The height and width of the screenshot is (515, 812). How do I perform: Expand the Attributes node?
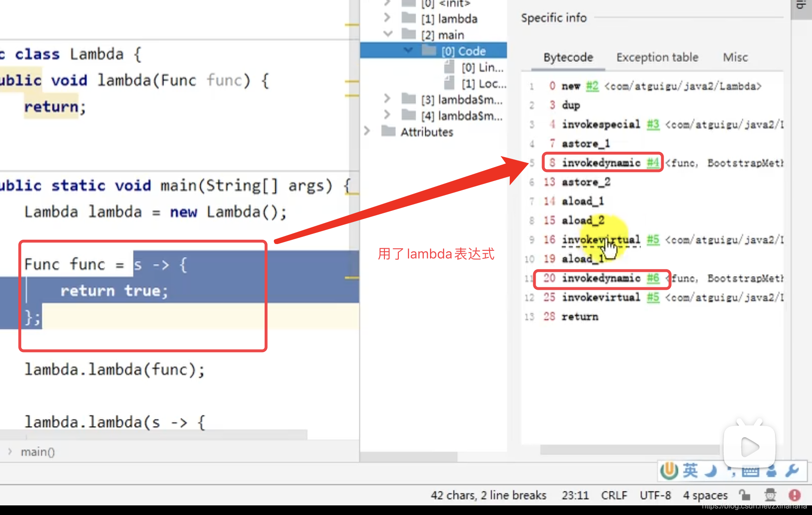pyautogui.click(x=367, y=131)
